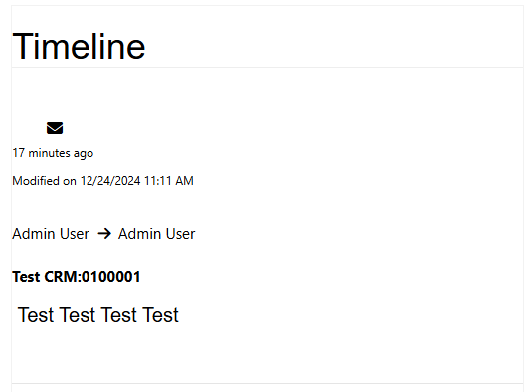Click the bottom border of the timeline card
This screenshot has width=532, height=392.
point(267,383)
